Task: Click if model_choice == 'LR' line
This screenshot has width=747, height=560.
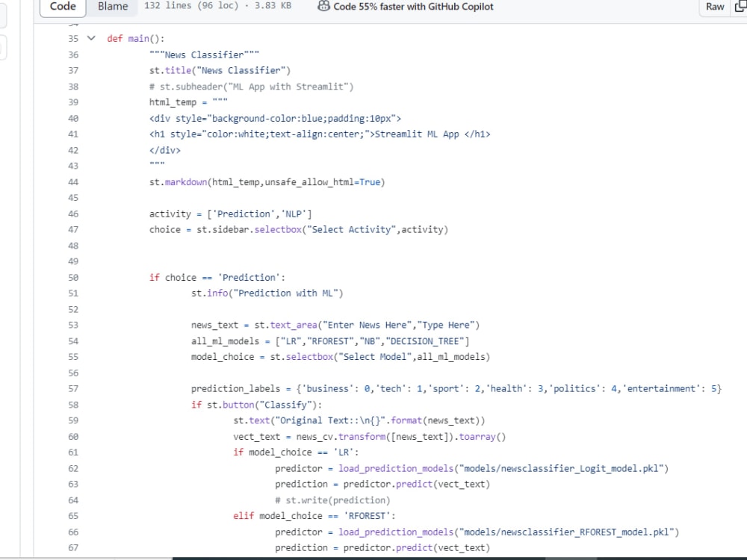Action: [x=296, y=452]
